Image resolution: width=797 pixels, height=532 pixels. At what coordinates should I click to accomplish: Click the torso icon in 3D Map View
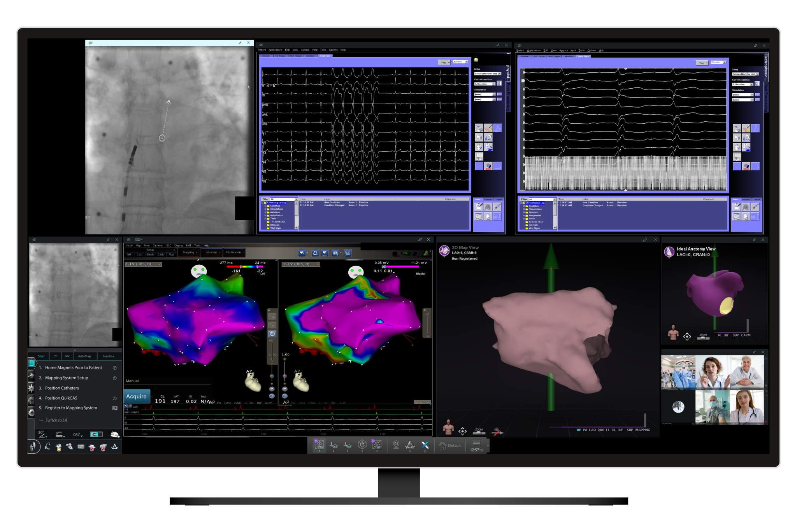(448, 427)
